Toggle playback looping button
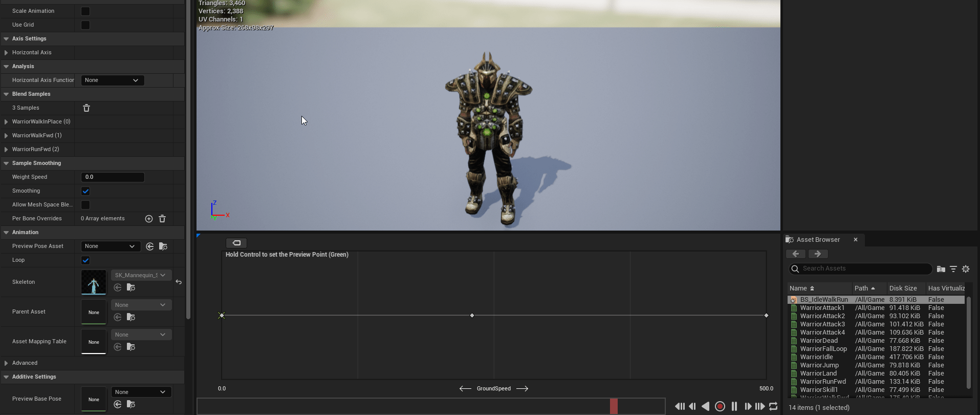 click(773, 406)
